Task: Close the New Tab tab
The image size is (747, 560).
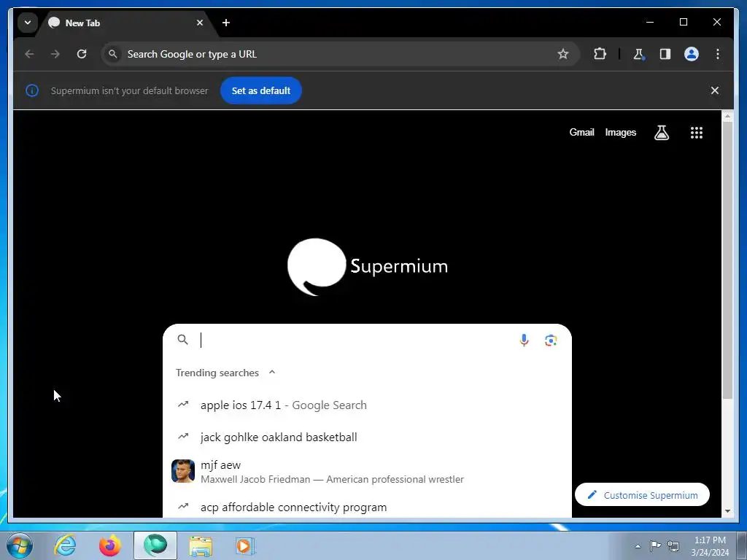Action: pos(200,23)
